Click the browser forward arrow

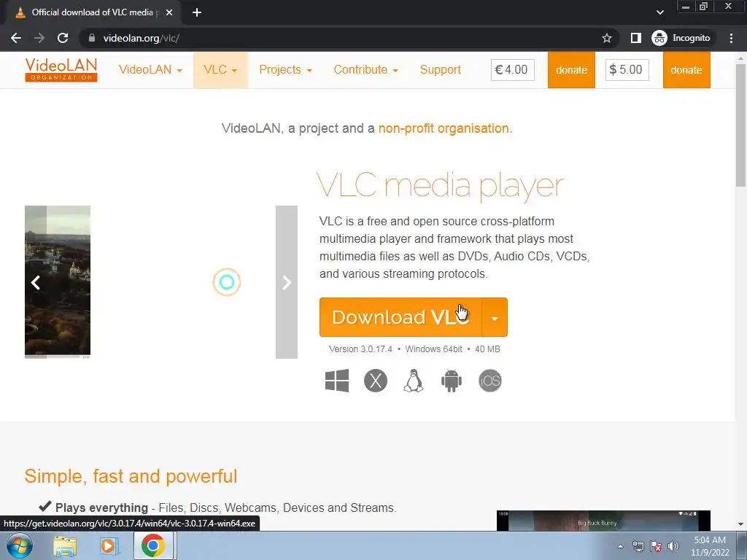point(39,38)
